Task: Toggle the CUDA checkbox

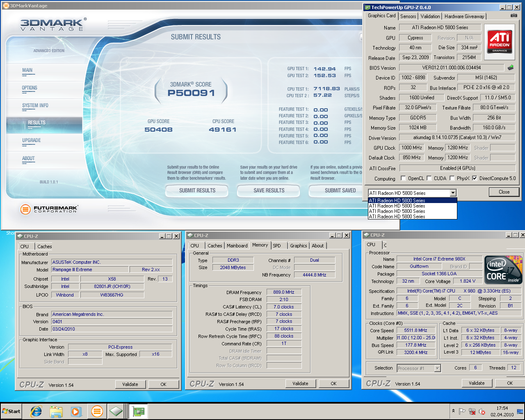Action: click(429, 178)
